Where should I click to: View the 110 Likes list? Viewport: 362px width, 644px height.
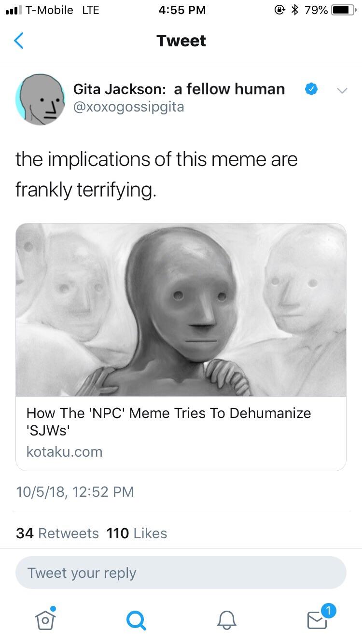(x=137, y=533)
